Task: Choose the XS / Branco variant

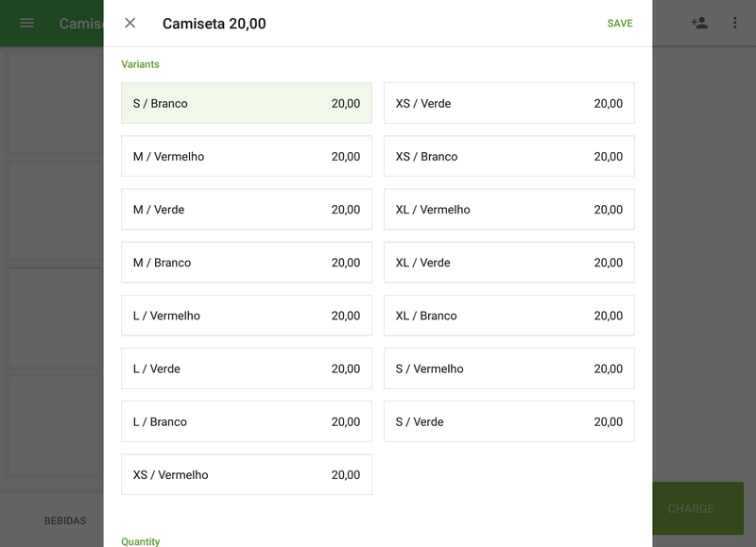Action: click(509, 157)
